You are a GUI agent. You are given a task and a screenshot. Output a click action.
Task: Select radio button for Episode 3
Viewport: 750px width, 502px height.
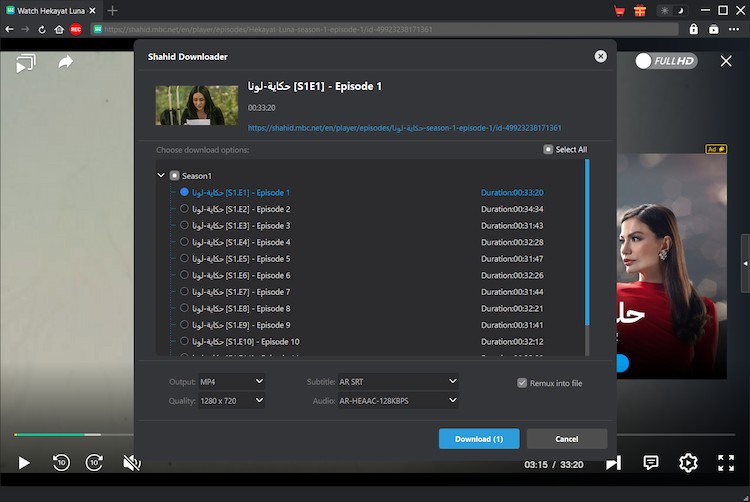click(x=184, y=225)
